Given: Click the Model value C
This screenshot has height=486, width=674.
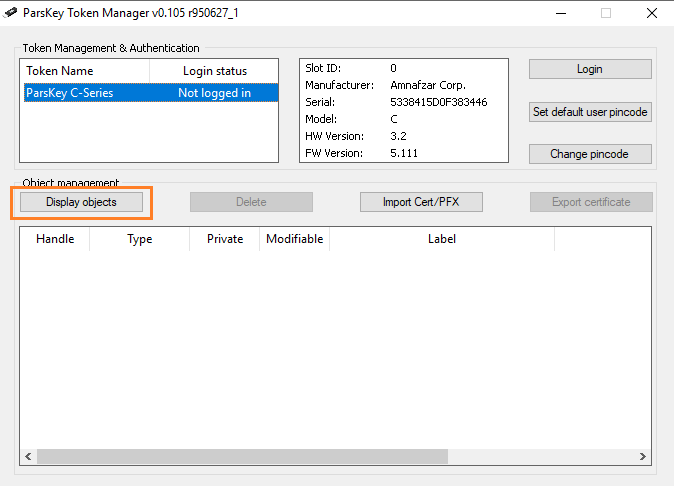Looking at the screenshot, I should (394, 119).
